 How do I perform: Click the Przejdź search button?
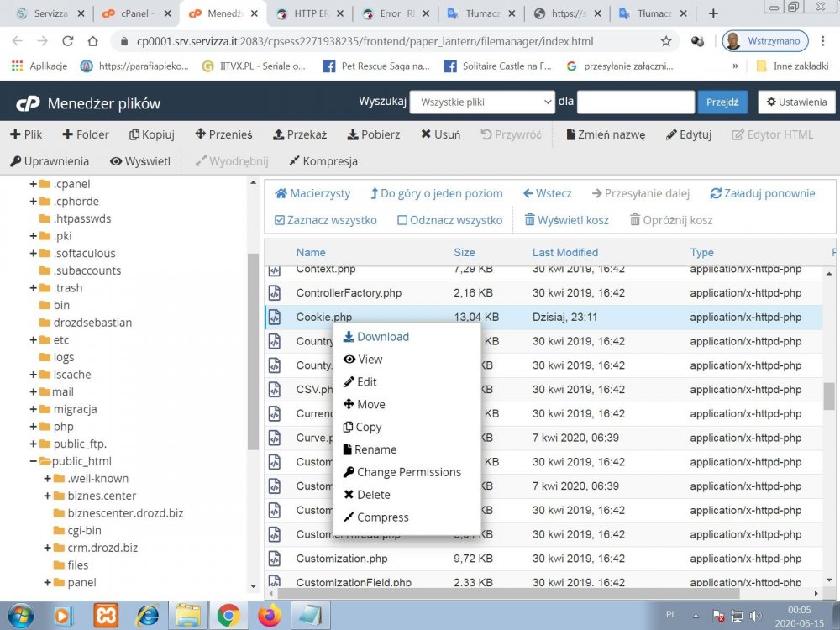tap(722, 102)
